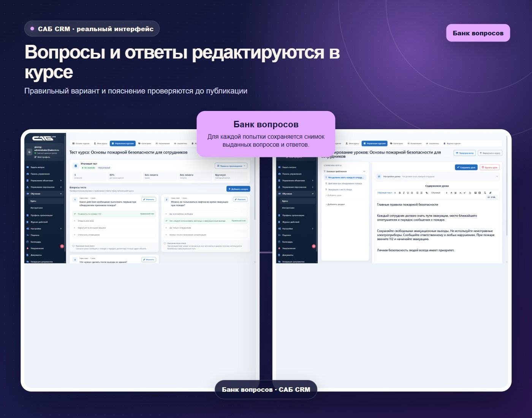Click Изменить for question 1

[149, 199]
